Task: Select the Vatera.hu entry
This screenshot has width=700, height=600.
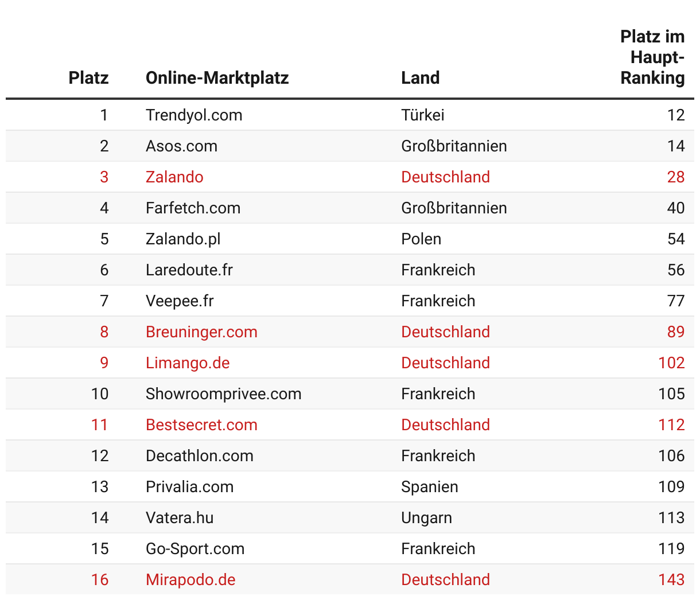Action: pyautogui.click(x=180, y=517)
